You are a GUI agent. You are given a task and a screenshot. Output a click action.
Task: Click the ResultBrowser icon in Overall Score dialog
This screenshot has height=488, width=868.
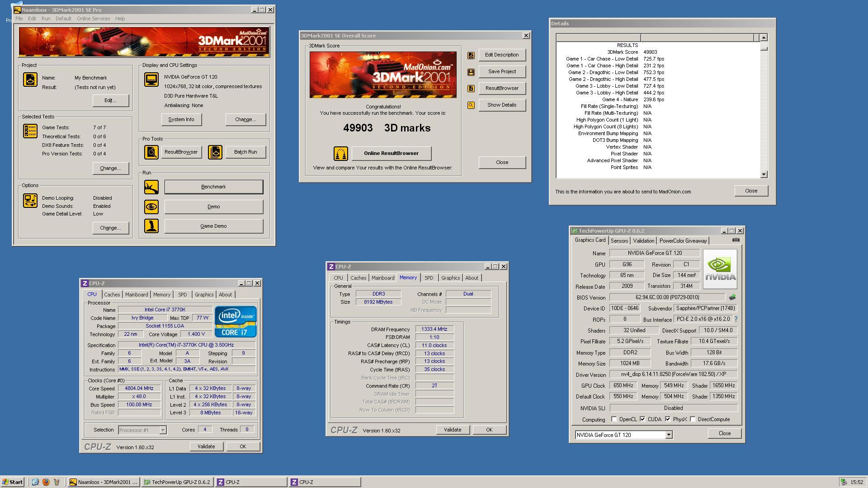pos(471,89)
